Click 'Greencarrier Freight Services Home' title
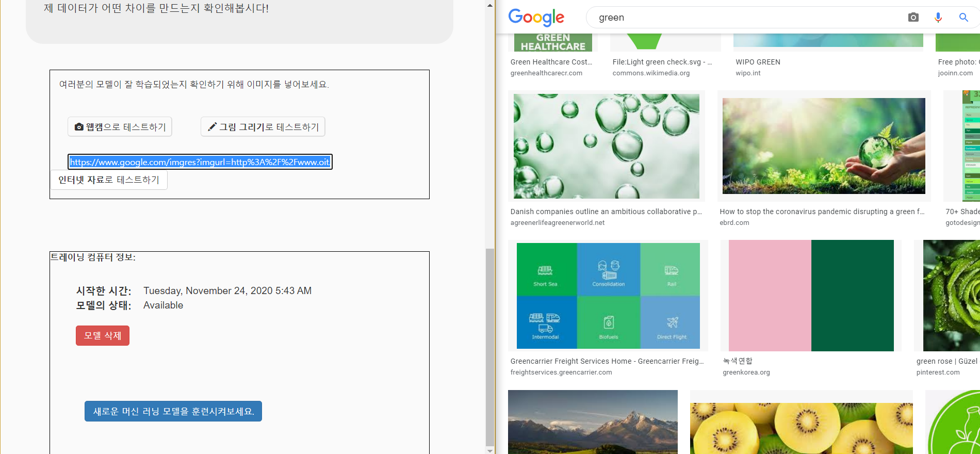Image resolution: width=980 pixels, height=454 pixels. point(607,361)
